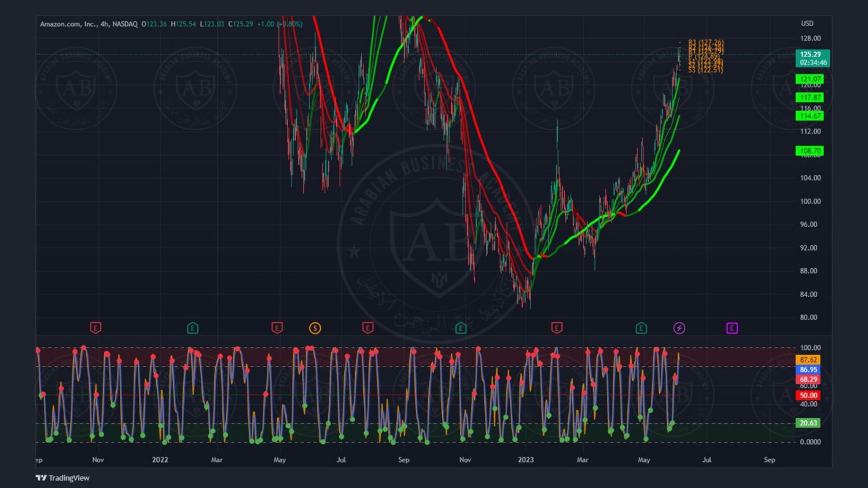Click the 2023 label on time axis
Viewport: 868px width, 488px height.
(x=526, y=460)
